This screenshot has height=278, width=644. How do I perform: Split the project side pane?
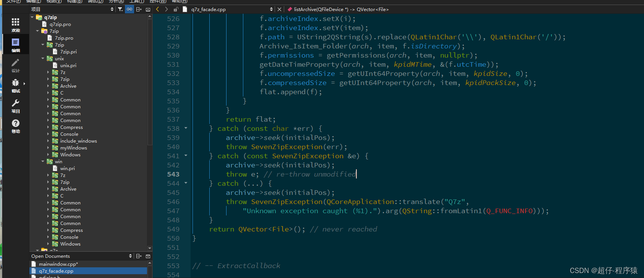point(139,9)
